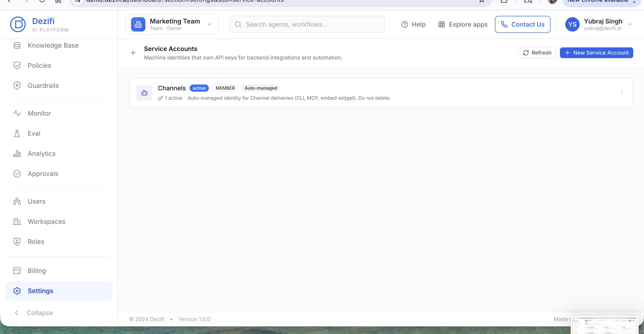Open Explore apps
644x334 pixels.
coord(463,24)
